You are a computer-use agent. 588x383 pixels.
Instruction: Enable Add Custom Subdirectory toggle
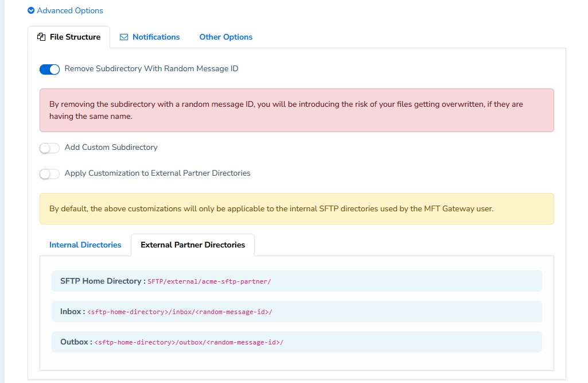coord(49,148)
